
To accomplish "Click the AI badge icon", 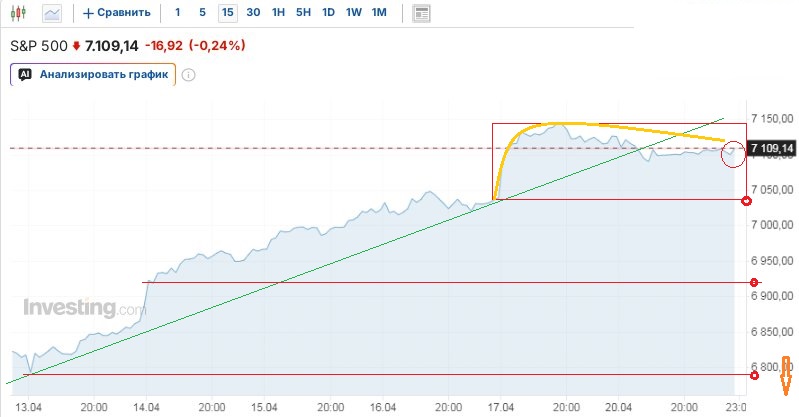I will point(25,74).
